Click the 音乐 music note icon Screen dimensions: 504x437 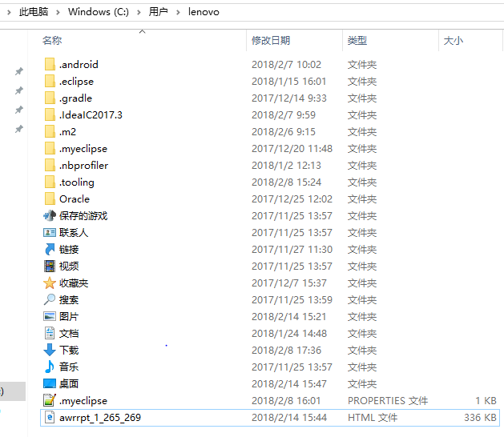50,367
